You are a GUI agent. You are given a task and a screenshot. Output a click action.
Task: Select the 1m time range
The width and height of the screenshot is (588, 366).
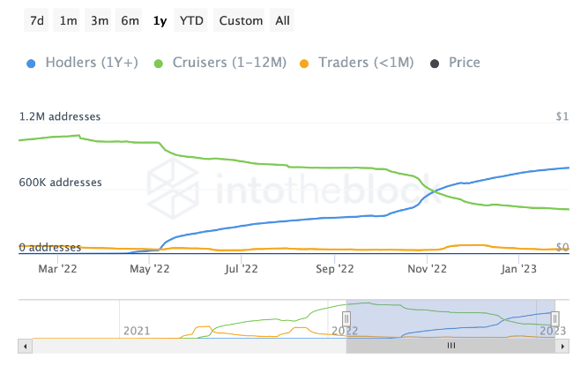[x=68, y=20]
